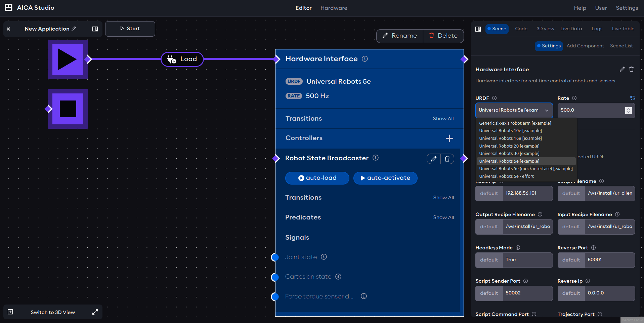The height and width of the screenshot is (323, 644).
Task: Delete Hardware Interface from settings panel
Action: [x=632, y=69]
